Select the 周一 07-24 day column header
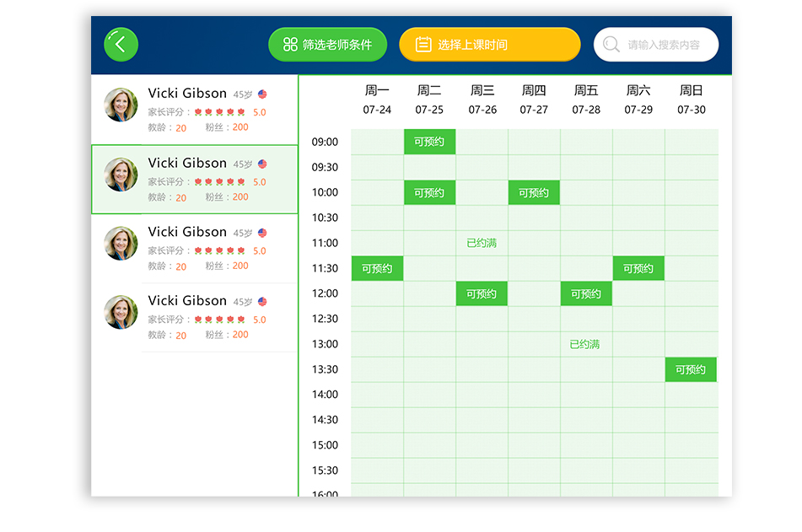Viewport: 802px width, 532px height. [377, 99]
